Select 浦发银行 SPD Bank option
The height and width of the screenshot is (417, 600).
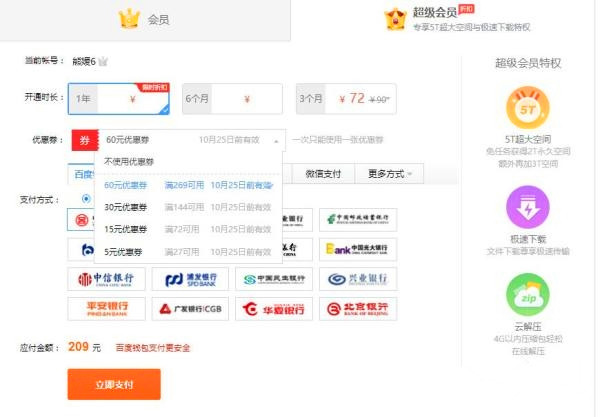(x=190, y=279)
